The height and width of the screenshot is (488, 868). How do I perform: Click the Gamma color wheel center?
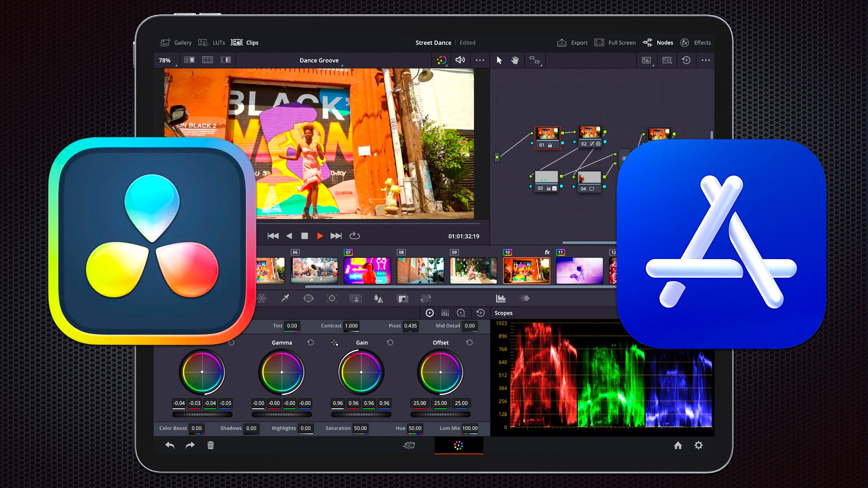282,372
